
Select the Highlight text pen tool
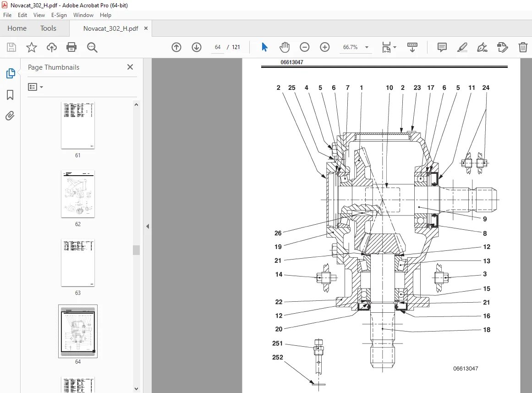click(462, 47)
